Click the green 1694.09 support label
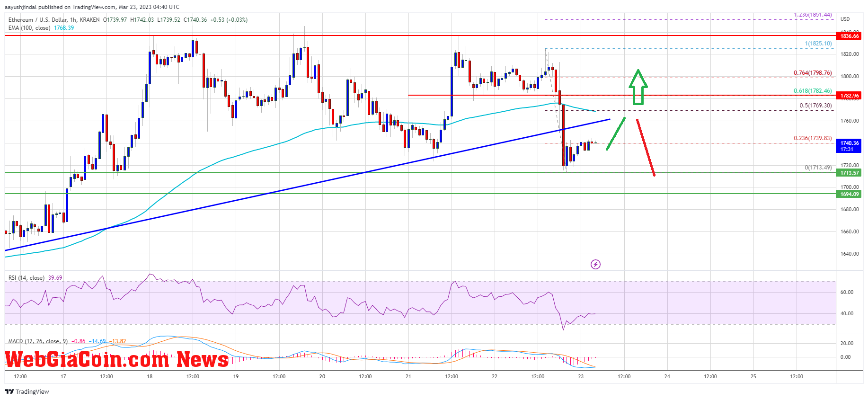 pyautogui.click(x=849, y=194)
